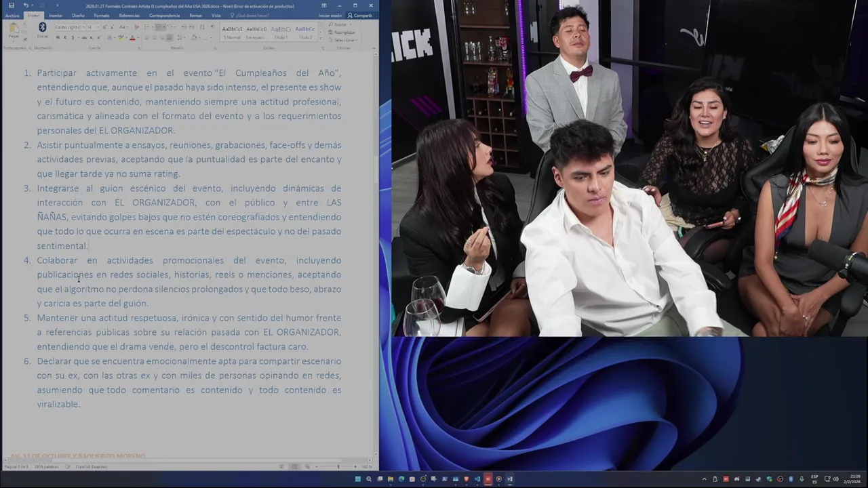Click the word count in status bar
The height and width of the screenshot is (488, 868).
46,467
